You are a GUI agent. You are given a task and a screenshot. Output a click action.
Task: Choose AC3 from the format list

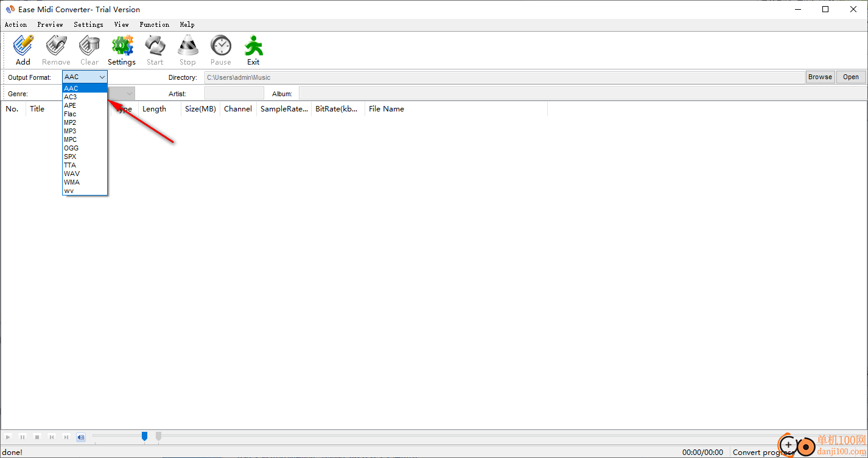coord(85,97)
